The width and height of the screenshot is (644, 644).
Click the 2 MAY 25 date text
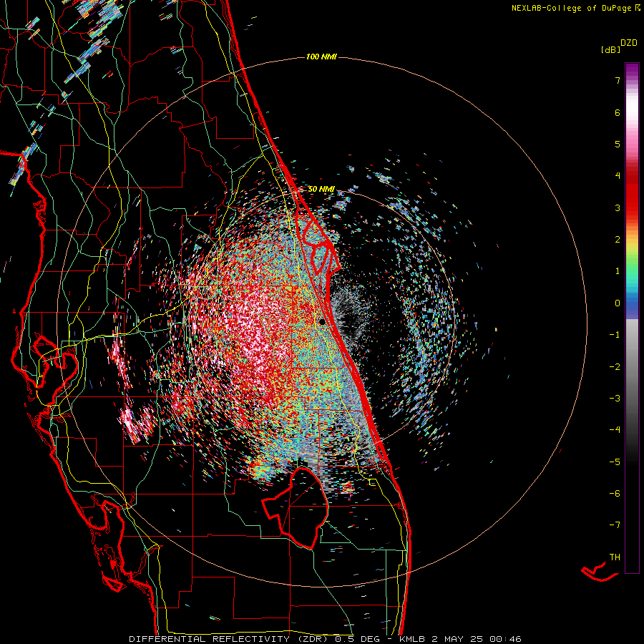pos(459,639)
